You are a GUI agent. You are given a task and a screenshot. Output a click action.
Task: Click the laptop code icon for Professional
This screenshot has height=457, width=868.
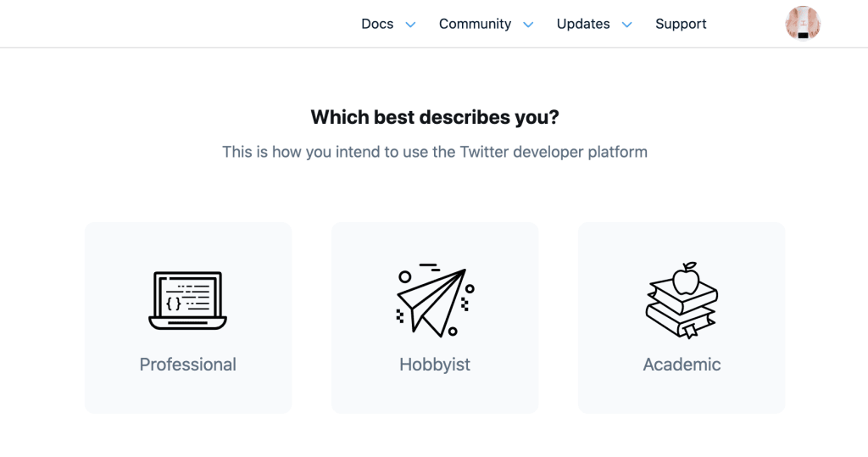pyautogui.click(x=187, y=300)
